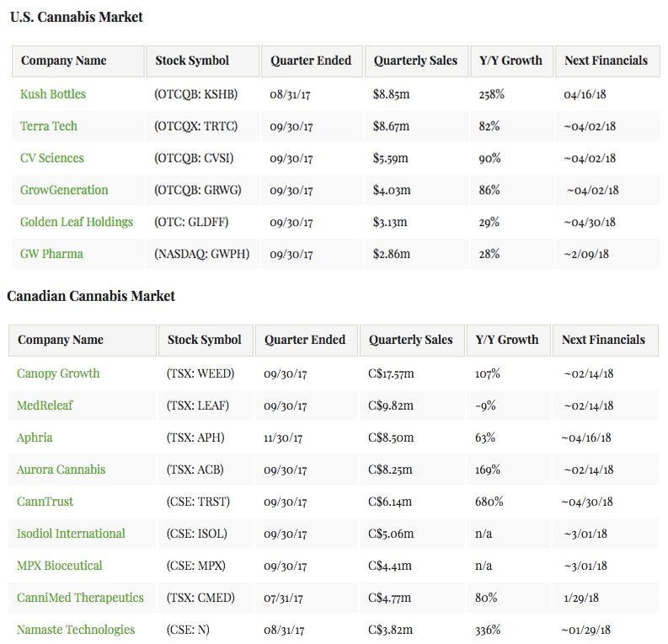This screenshot has width=668, height=644.
Task: Open CV Sciences company page
Action: [52, 158]
